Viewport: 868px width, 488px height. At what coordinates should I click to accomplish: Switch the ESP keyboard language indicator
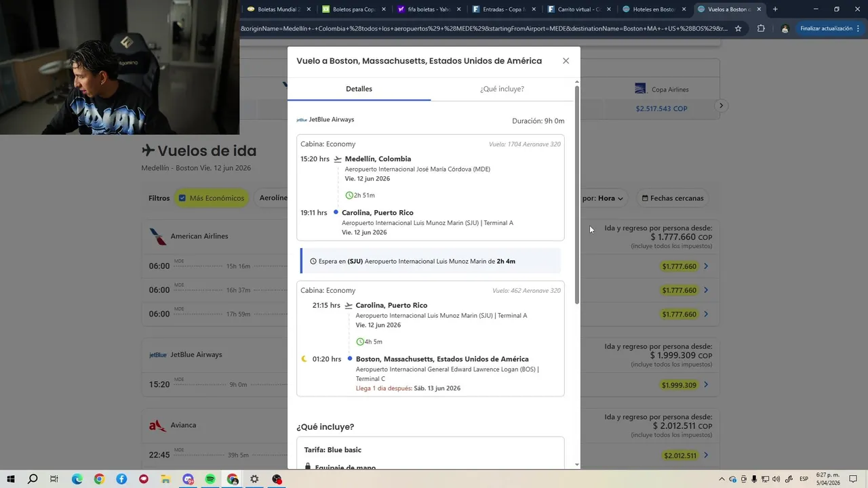click(804, 479)
